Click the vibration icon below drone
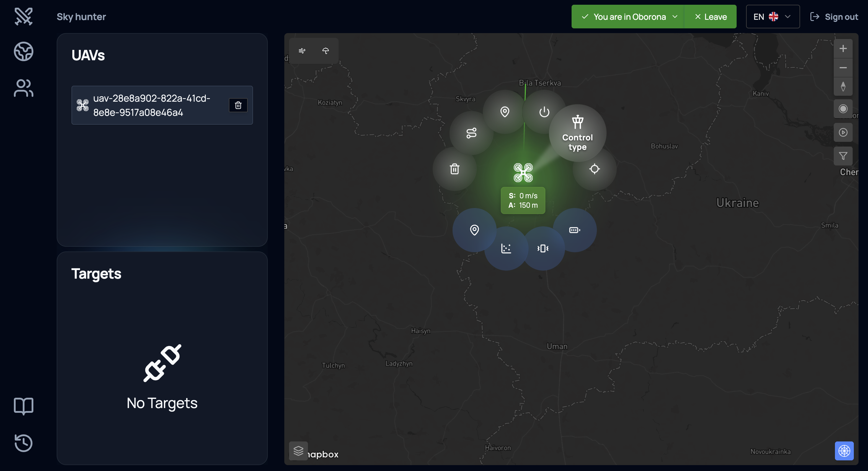This screenshot has width=868, height=471. click(x=543, y=249)
